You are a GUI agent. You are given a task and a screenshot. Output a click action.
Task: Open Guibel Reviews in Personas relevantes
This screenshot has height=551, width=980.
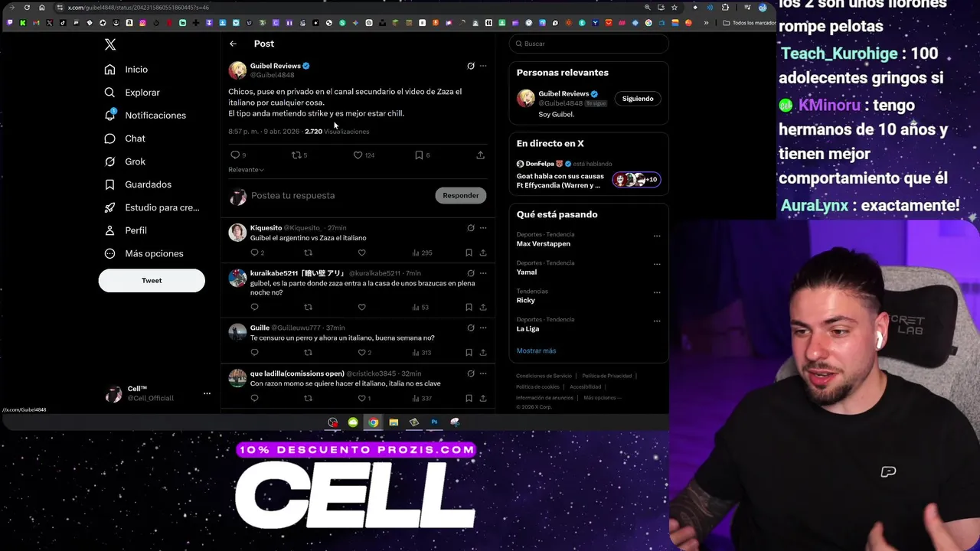pos(563,94)
